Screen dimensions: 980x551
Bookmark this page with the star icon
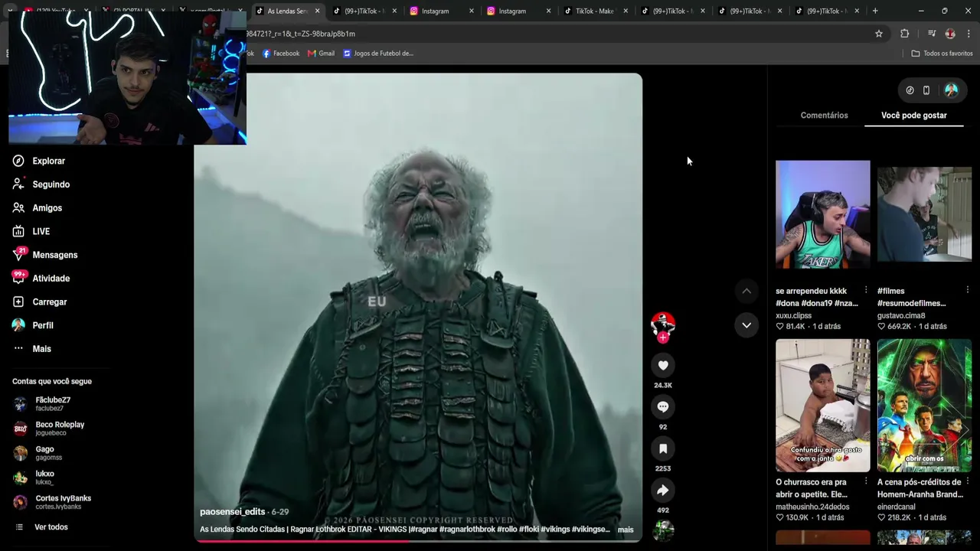click(x=879, y=34)
